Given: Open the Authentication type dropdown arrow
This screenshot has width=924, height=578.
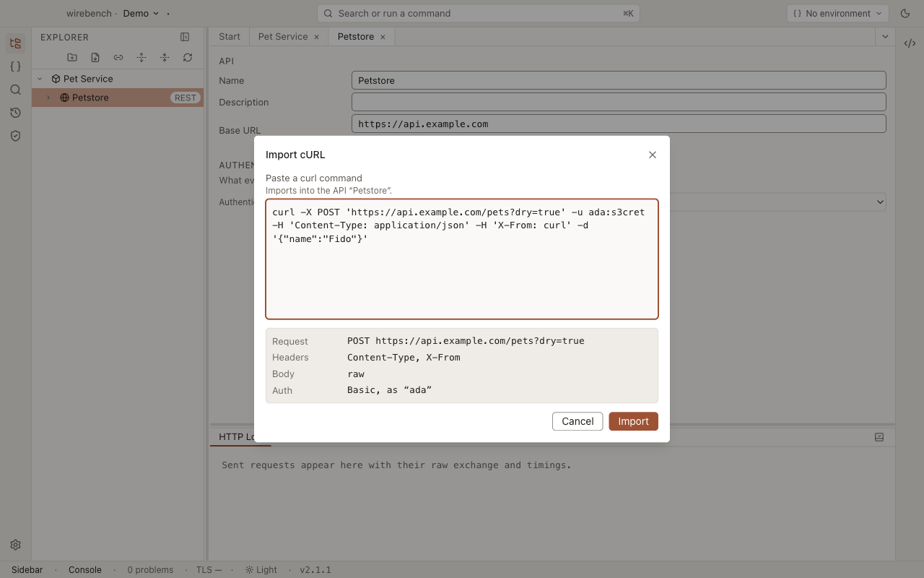Looking at the screenshot, I should click(x=879, y=202).
